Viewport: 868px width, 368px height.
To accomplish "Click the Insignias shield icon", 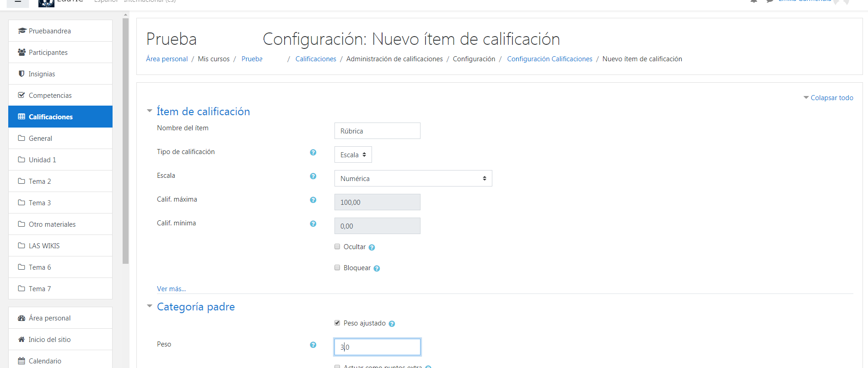I will point(22,74).
